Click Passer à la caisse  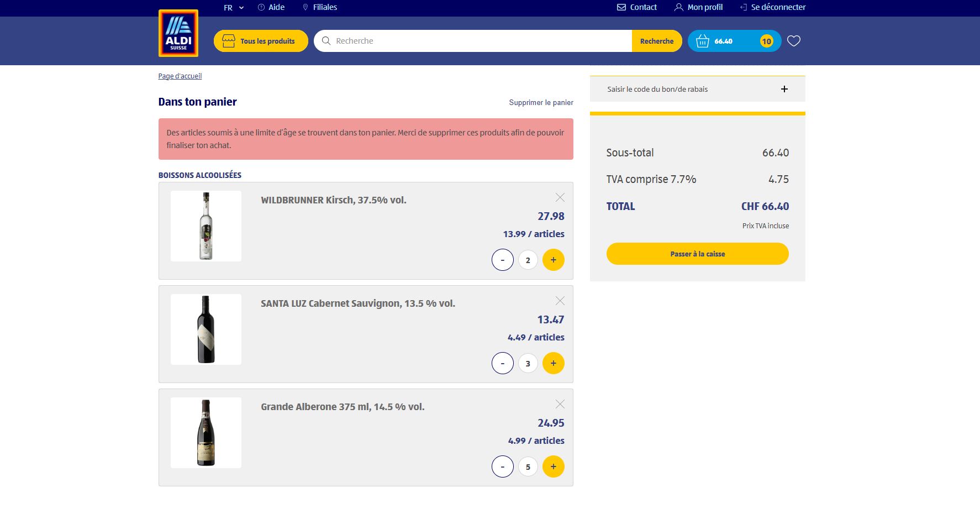pos(697,254)
